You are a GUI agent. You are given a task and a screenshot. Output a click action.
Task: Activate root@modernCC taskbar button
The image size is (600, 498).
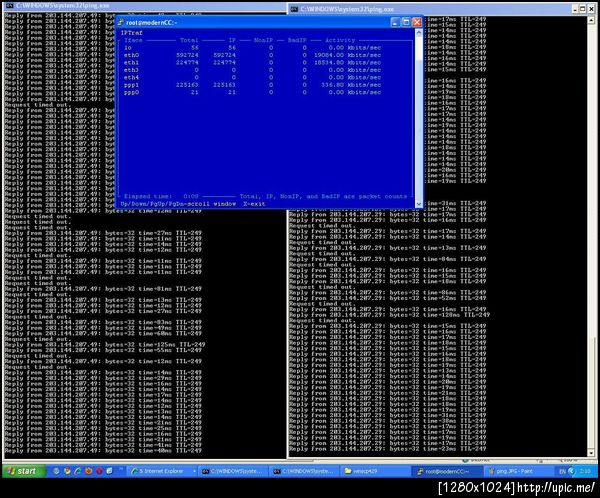pos(447,471)
